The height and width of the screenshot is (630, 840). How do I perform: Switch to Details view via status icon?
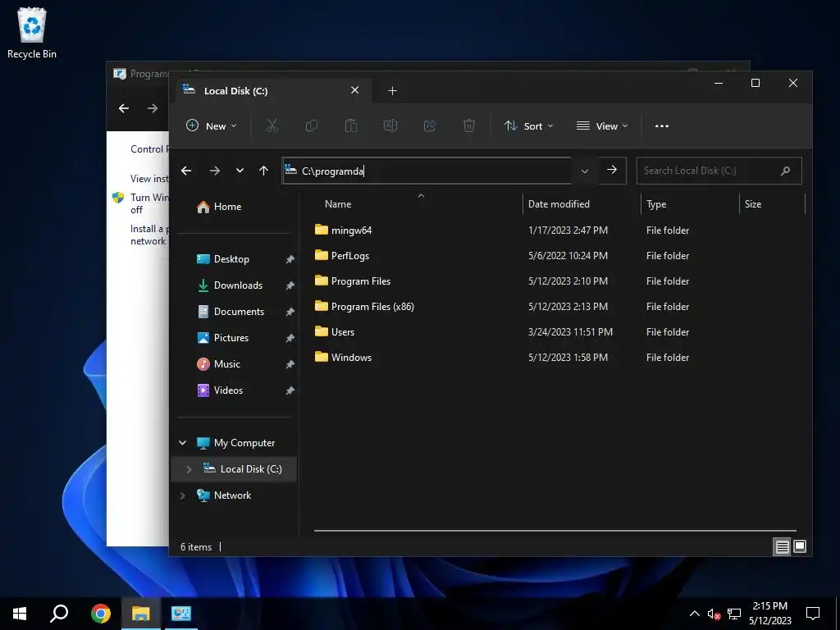click(x=782, y=546)
